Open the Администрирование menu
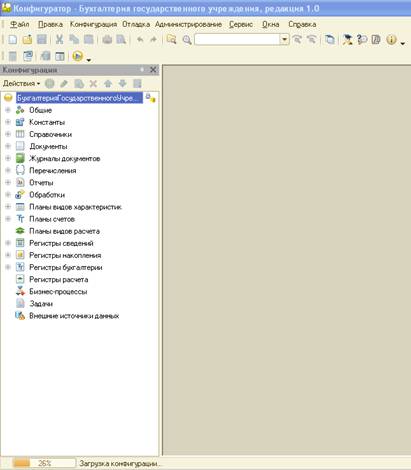Viewport: 411px width, 470px height. pyautogui.click(x=188, y=24)
